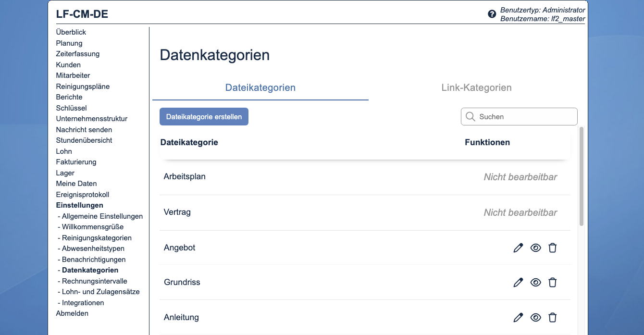
Task: Show Grundriss details with the eye icon
Action: (535, 282)
